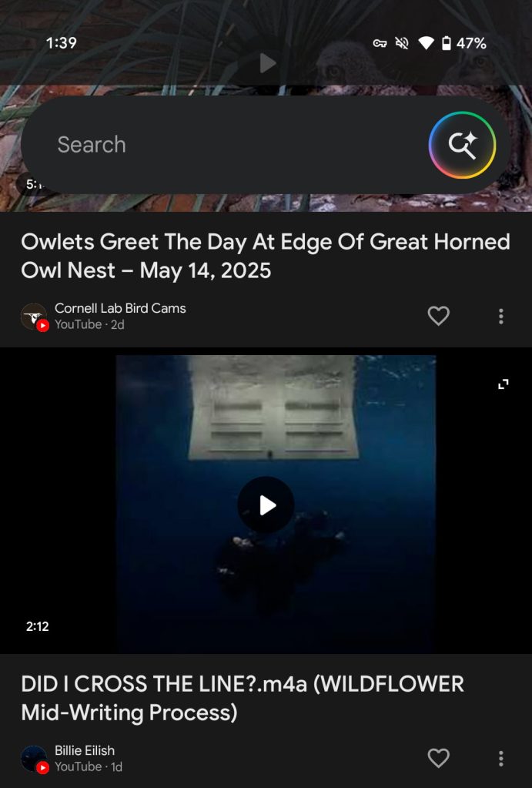Like the Owlets Great Horned Owl video
Viewport: 532px width, 788px height.
tap(438, 316)
